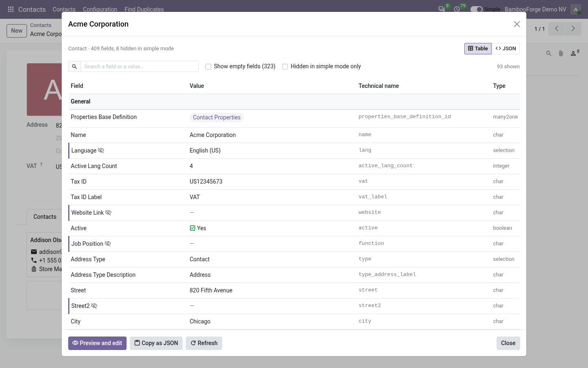The height and width of the screenshot is (368, 588).
Task: Click the 'English (US)' language value
Action: point(205,150)
